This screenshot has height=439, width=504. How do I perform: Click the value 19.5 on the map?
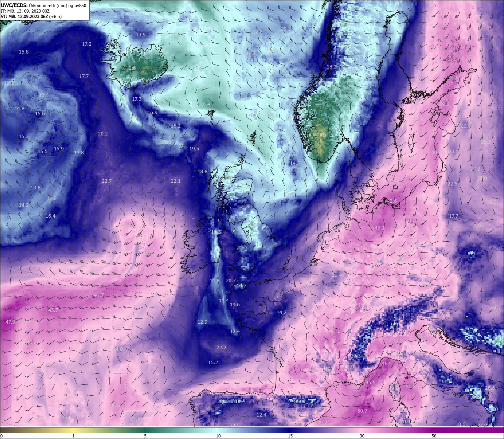(194, 149)
